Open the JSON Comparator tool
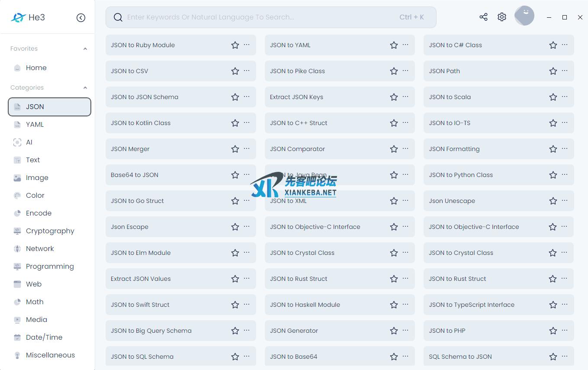588x370 pixels. (297, 149)
